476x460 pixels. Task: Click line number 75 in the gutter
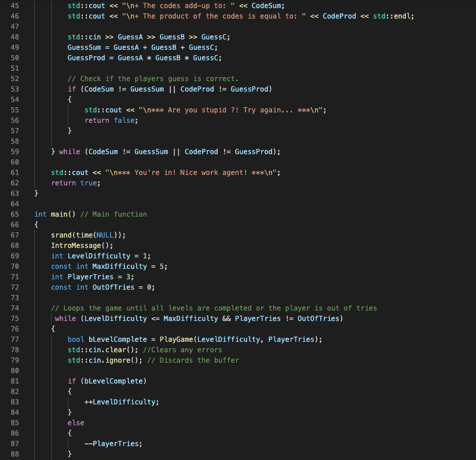(14, 319)
